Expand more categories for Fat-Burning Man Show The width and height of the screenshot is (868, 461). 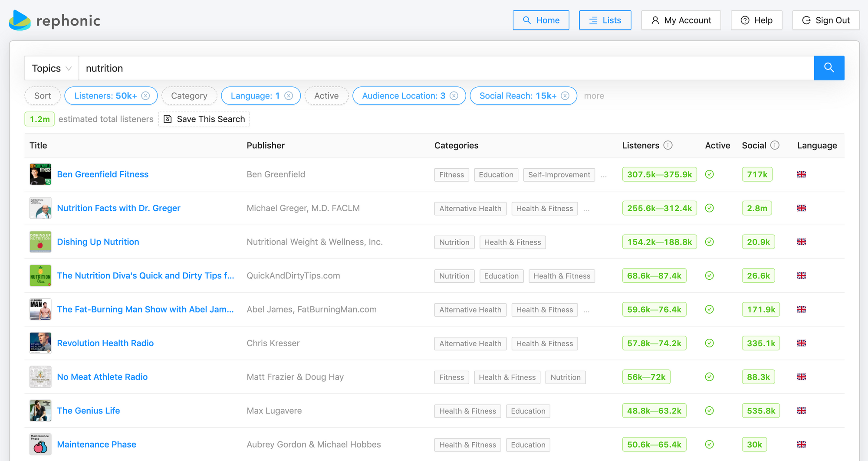pyautogui.click(x=586, y=310)
